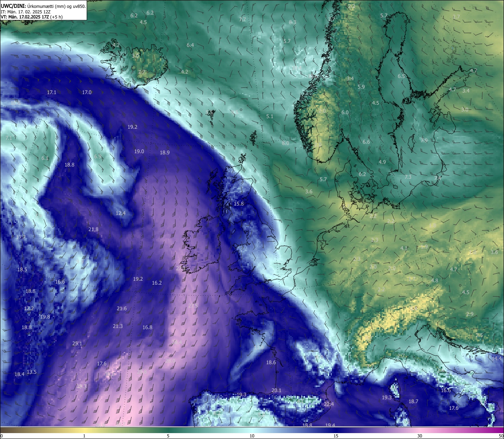The width and height of the screenshot is (504, 439).
Task: Click the 2.5 value near the Adriatic
Action: [479, 335]
